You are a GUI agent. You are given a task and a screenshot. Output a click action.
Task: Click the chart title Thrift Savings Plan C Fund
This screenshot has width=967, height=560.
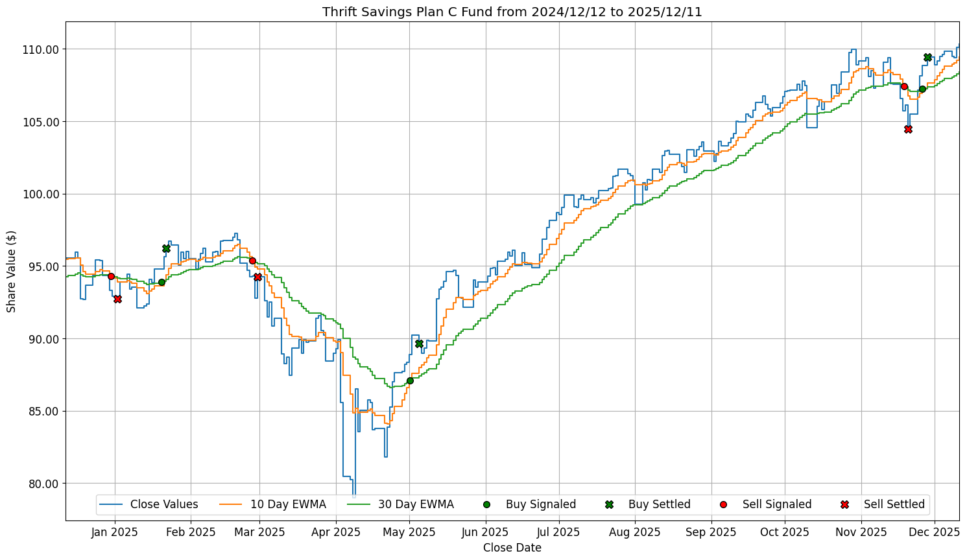coord(512,12)
